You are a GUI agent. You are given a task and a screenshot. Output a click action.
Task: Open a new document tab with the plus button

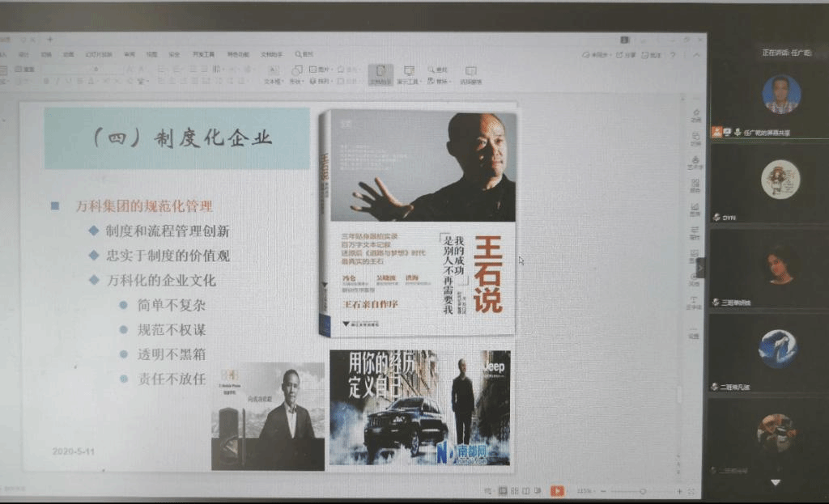[50, 39]
